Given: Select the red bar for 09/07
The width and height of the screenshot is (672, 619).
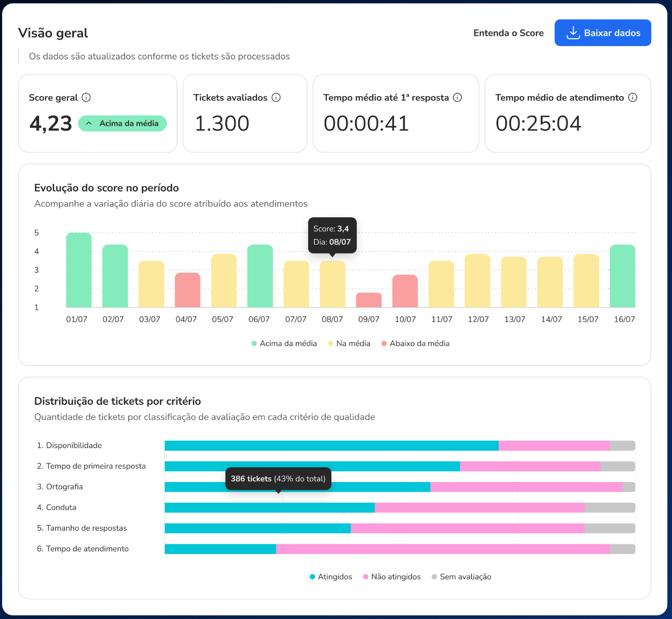Looking at the screenshot, I should tap(369, 300).
